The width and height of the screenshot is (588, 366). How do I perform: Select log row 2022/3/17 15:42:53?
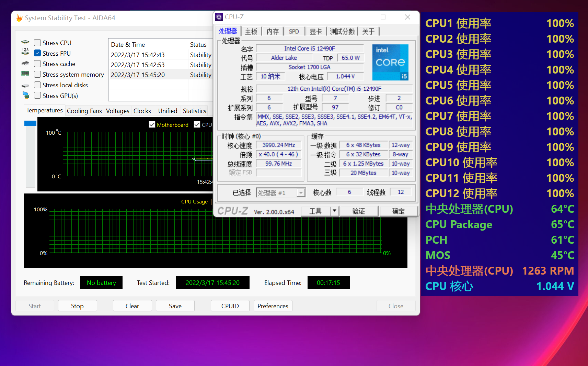tap(161, 65)
